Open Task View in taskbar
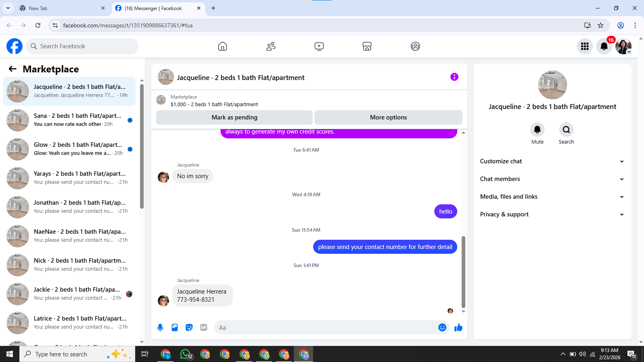The width and height of the screenshot is (644, 362). (145, 354)
